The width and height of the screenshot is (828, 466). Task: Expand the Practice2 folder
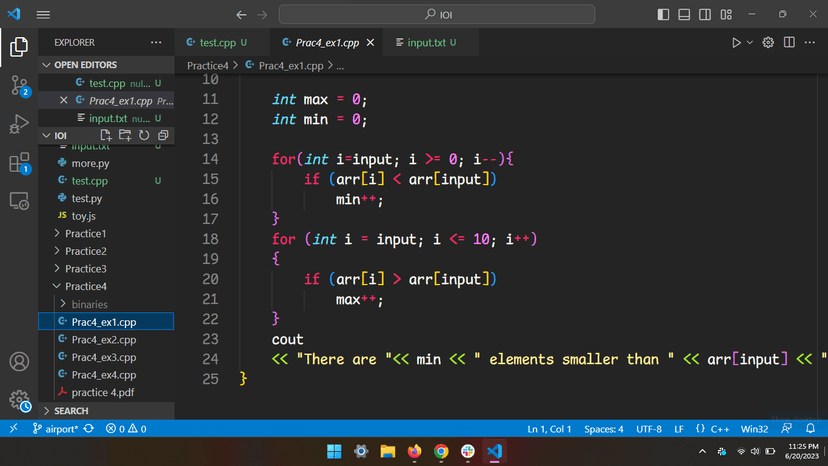[85, 251]
